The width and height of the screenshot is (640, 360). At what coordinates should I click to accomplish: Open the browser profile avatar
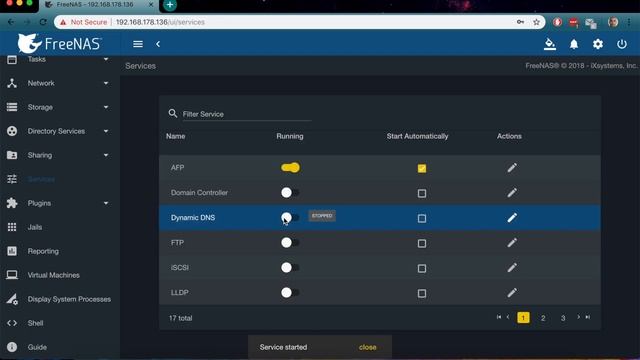(x=613, y=22)
